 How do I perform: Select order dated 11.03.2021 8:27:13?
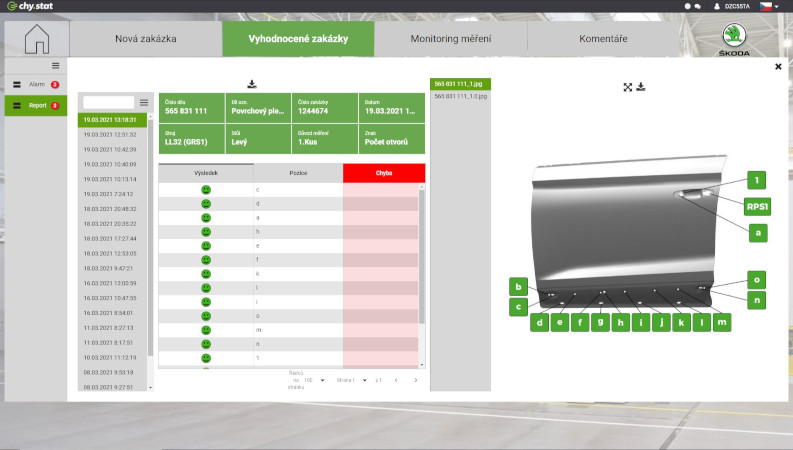[112, 328]
